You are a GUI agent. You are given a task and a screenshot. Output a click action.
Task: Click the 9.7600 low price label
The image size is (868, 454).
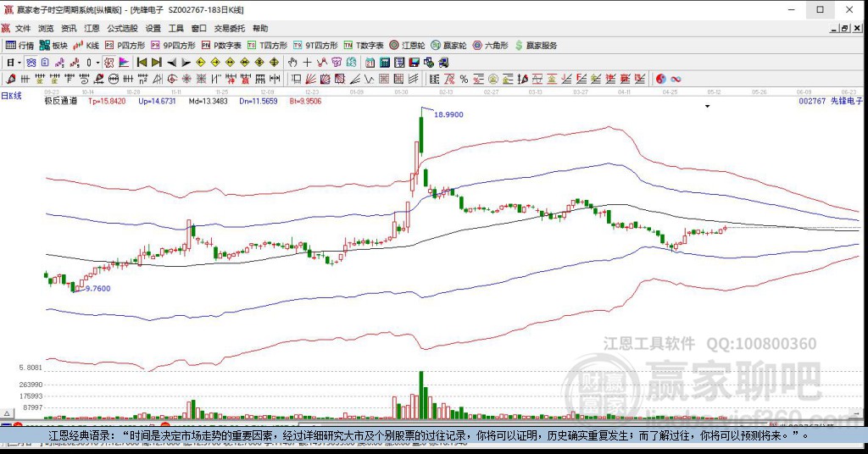(98, 288)
